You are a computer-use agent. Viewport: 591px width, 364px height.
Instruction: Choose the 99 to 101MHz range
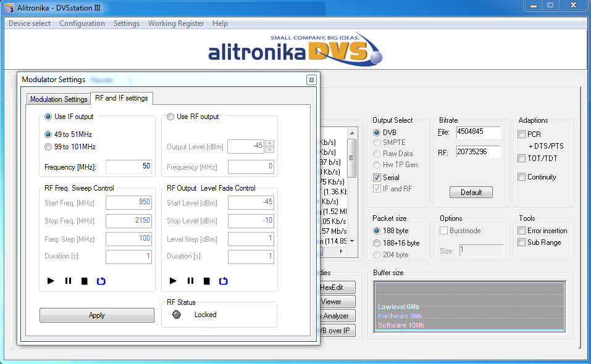48,147
